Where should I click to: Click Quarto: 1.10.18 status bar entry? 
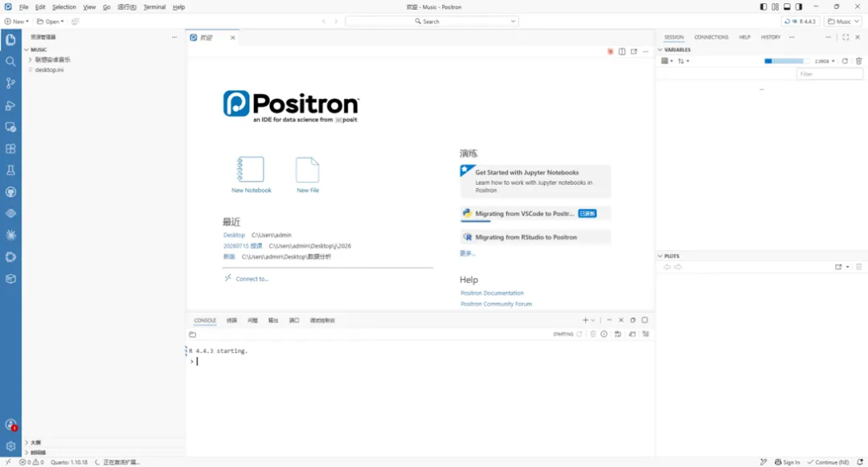point(69,462)
